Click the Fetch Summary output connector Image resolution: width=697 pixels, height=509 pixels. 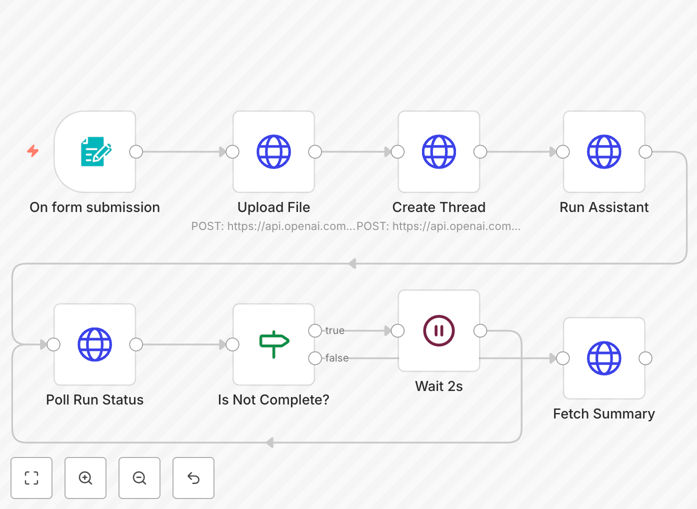click(645, 358)
